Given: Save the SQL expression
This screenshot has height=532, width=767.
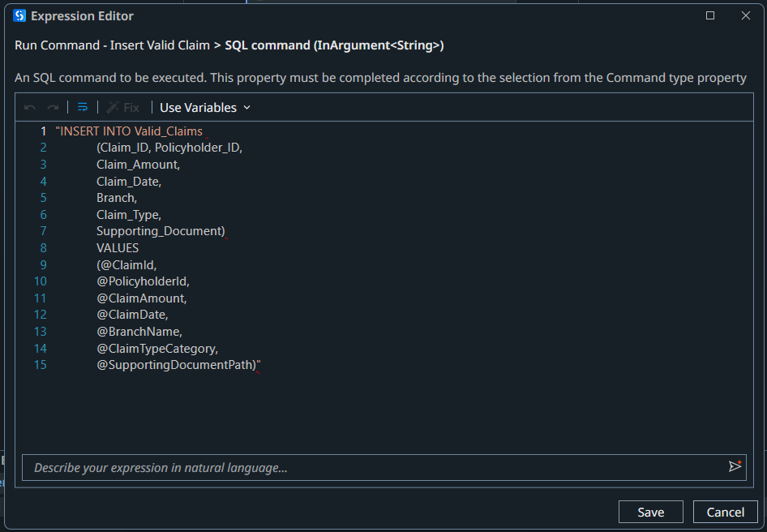Looking at the screenshot, I should click(x=650, y=512).
